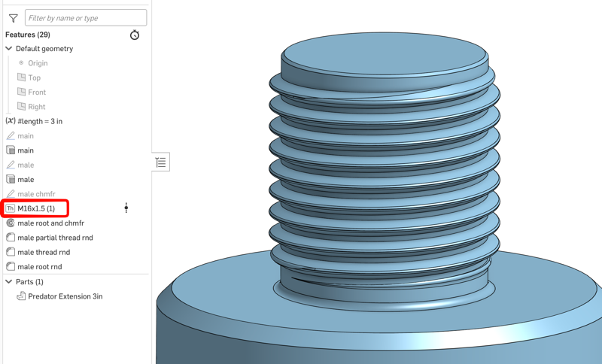
Task: Select the Right plane
Action: (36, 107)
